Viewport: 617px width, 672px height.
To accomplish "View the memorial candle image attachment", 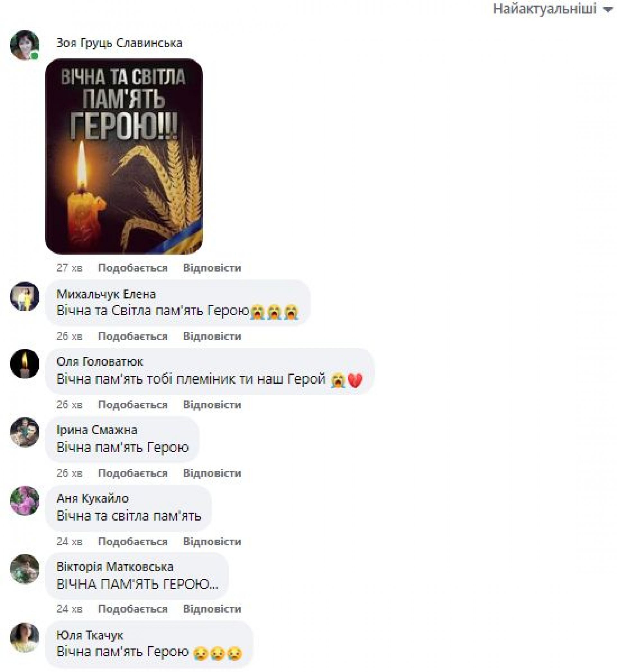I will [124, 157].
